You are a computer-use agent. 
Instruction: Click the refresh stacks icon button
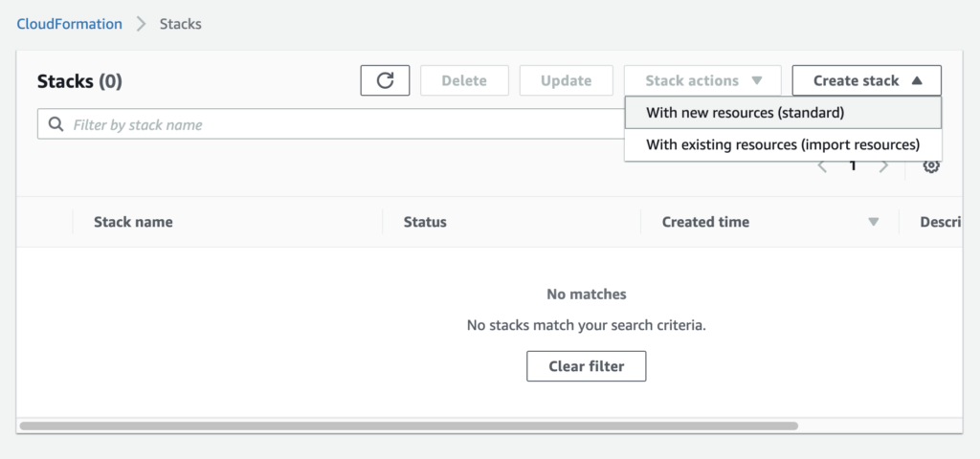[385, 80]
